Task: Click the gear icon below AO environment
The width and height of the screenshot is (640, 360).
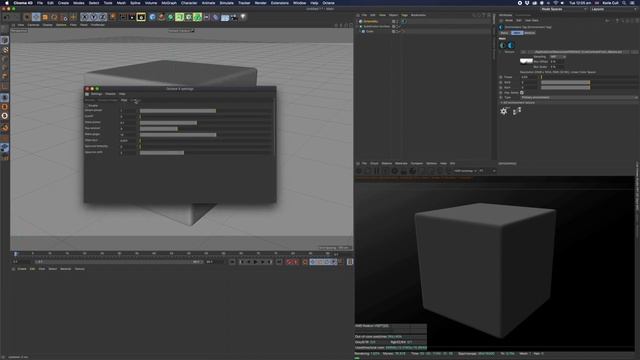Action: pyautogui.click(x=504, y=111)
